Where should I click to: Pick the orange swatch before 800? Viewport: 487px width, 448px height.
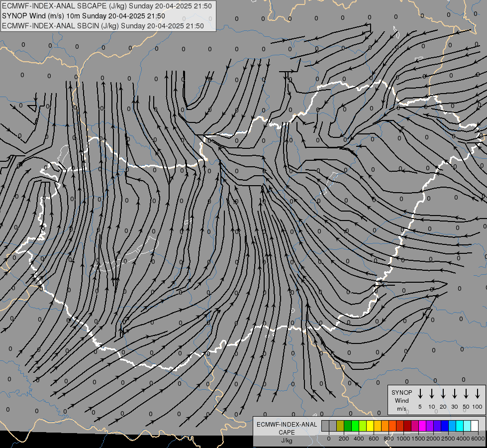coord(385,426)
